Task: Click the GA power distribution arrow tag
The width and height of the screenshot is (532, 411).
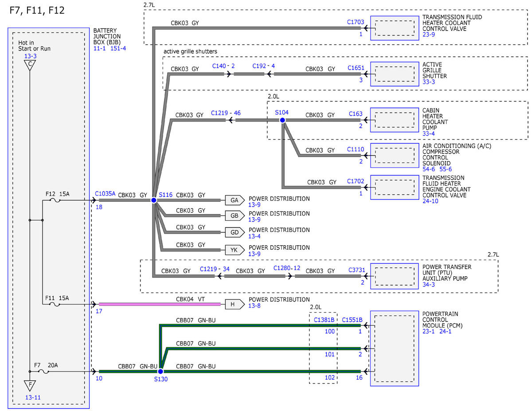Action: click(x=235, y=200)
